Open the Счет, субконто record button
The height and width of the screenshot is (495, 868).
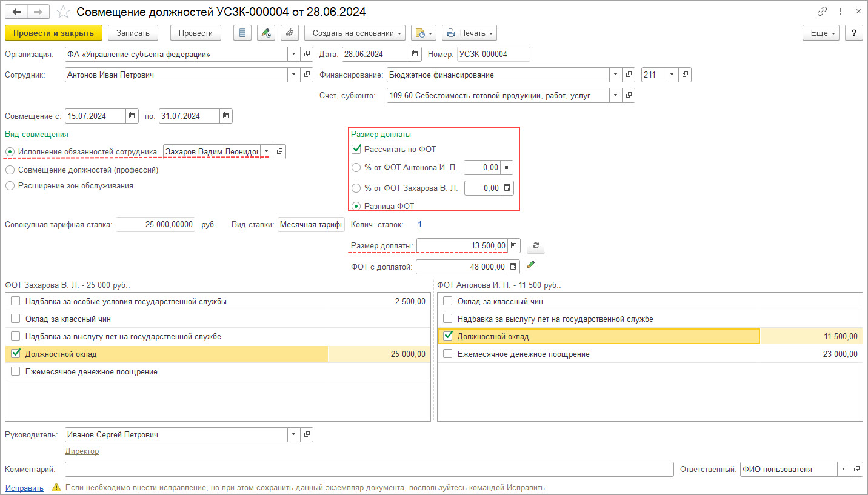(x=629, y=95)
